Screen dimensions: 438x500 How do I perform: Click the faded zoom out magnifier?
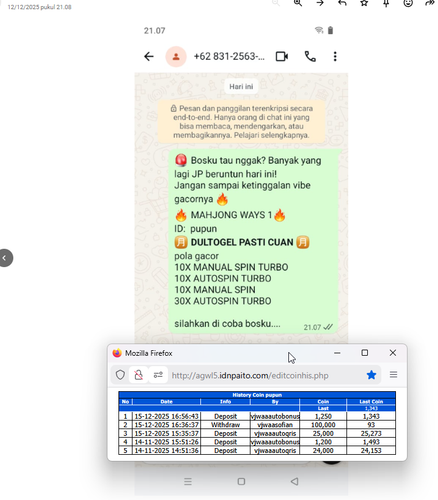[276, 3]
